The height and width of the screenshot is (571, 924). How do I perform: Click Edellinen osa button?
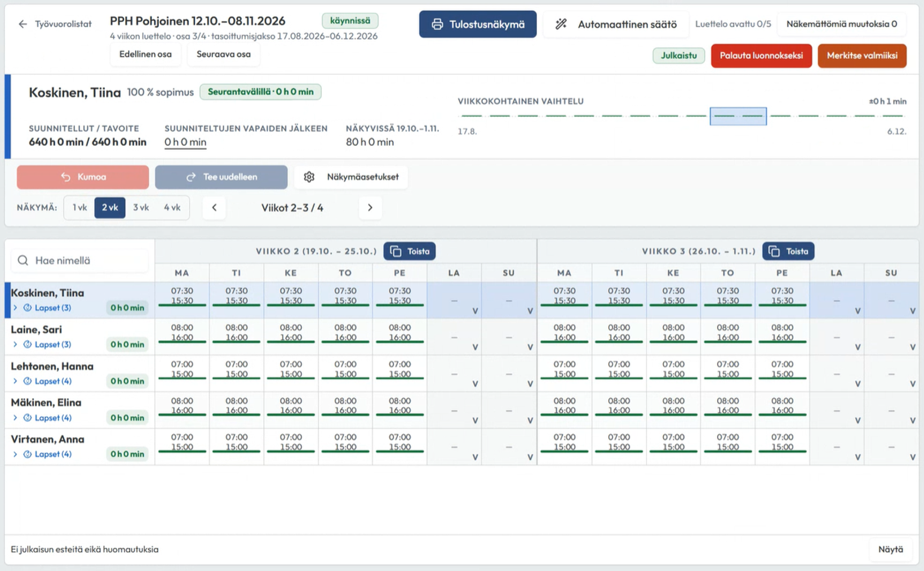point(145,55)
